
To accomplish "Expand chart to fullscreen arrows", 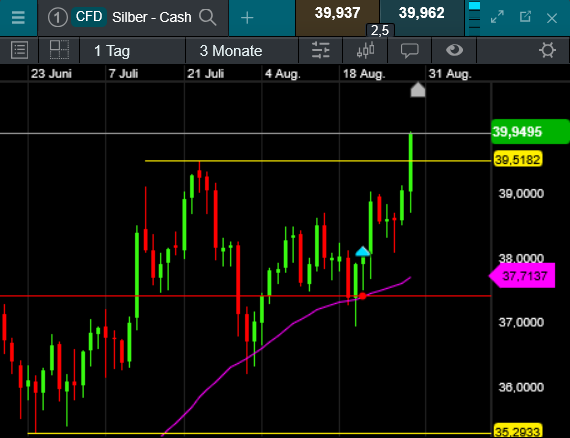I will (x=497, y=17).
